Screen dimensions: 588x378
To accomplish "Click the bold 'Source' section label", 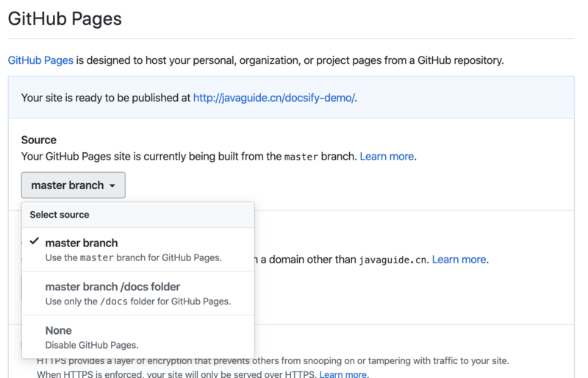I will (x=39, y=140).
